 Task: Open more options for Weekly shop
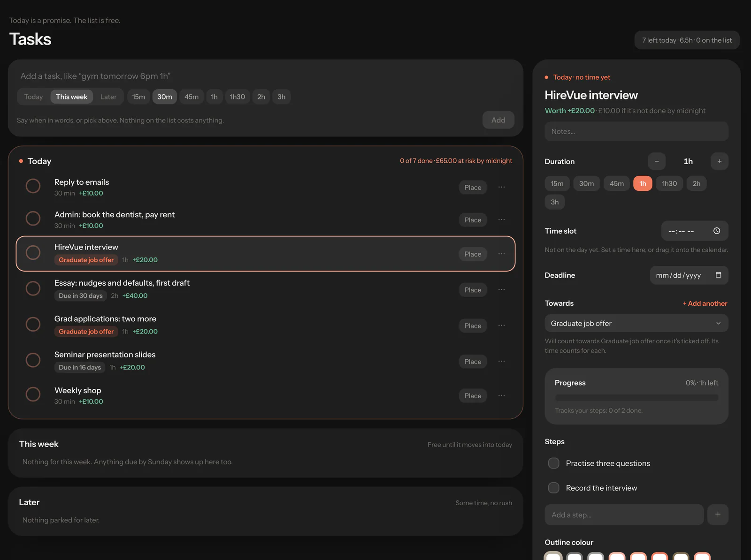[501, 396]
